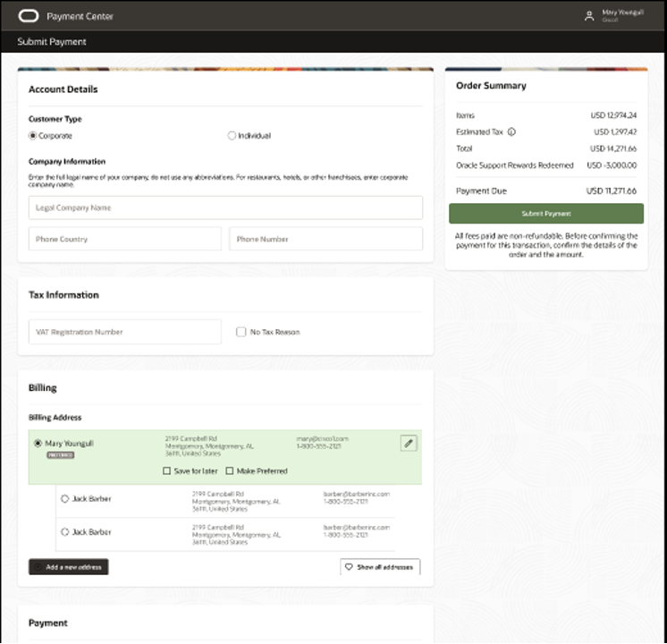This screenshot has width=667, height=644.
Task: Click the Payment Center title
Action: (80, 17)
